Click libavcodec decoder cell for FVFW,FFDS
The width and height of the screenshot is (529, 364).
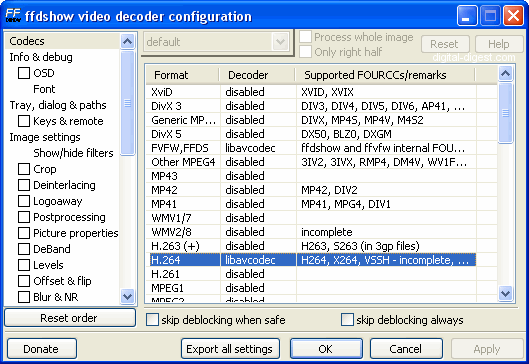[258, 148]
